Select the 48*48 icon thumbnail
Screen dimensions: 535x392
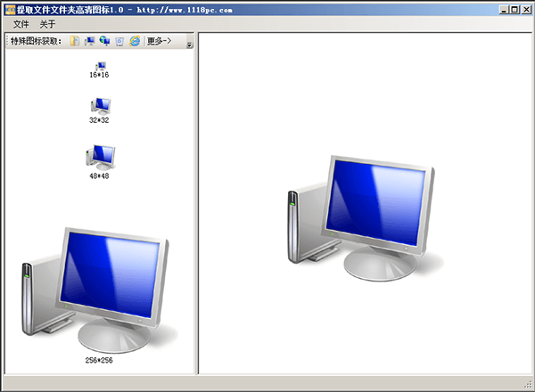point(100,159)
